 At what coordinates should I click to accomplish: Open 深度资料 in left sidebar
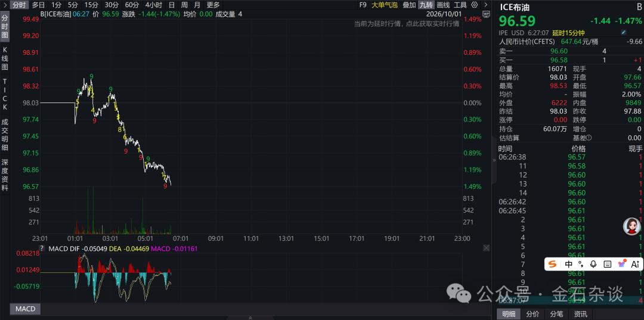pyautogui.click(x=5, y=175)
